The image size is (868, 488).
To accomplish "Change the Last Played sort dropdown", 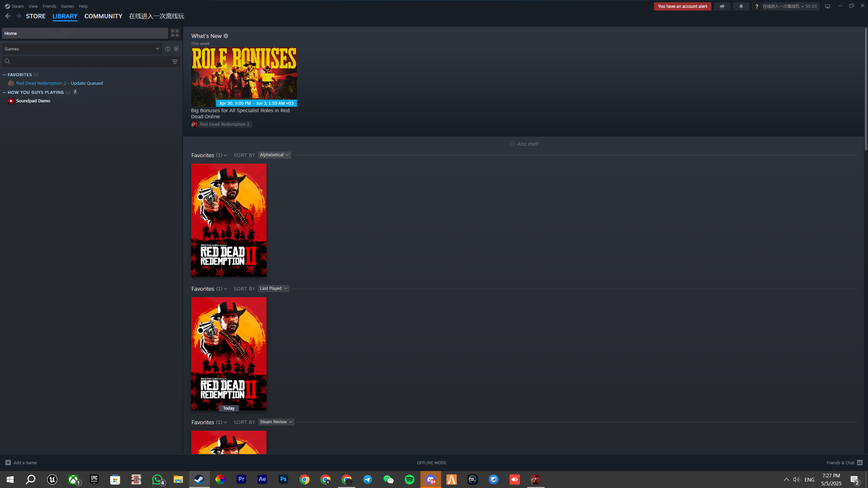I will 274,288.
